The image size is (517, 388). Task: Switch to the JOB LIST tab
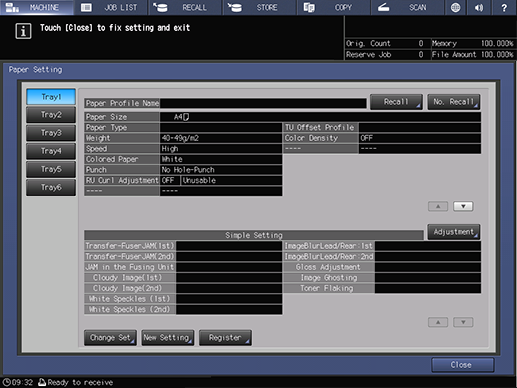click(111, 7)
